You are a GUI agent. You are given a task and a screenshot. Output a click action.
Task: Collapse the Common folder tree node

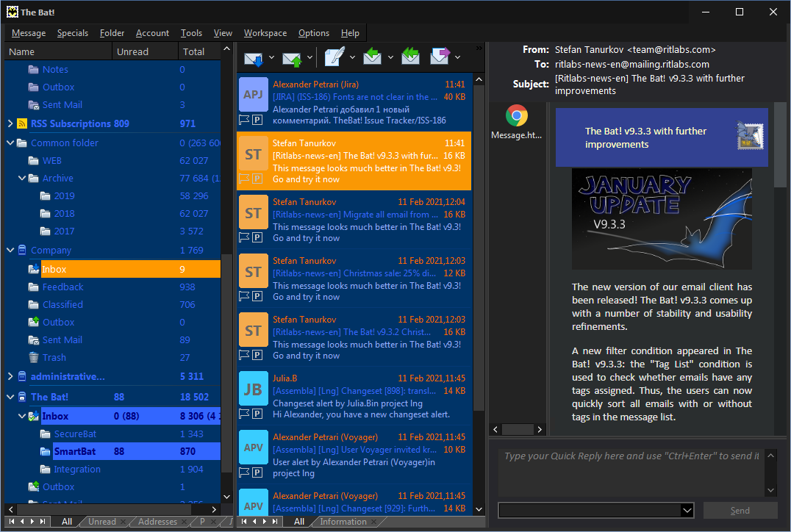tap(10, 143)
